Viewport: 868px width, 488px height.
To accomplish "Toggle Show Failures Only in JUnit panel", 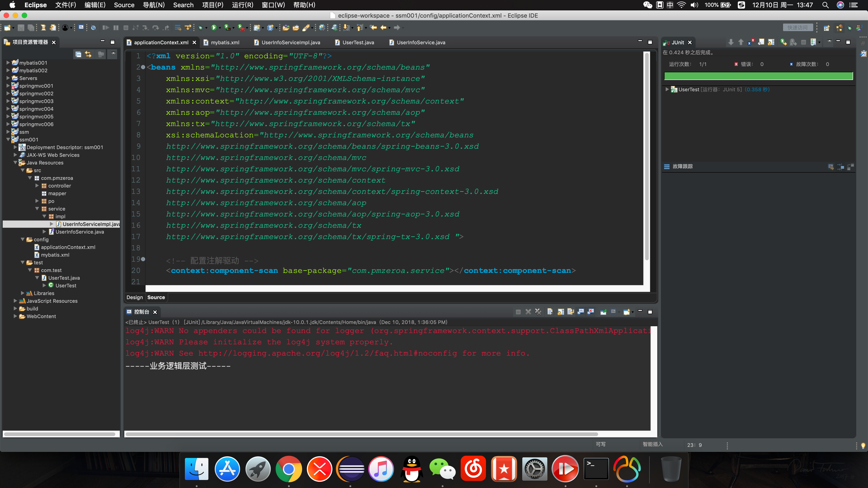I will click(751, 42).
